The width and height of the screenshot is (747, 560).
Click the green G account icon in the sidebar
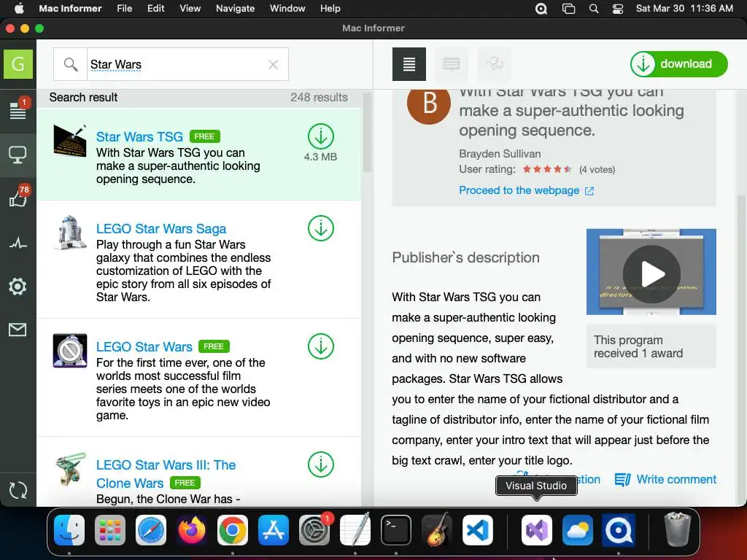coord(18,64)
